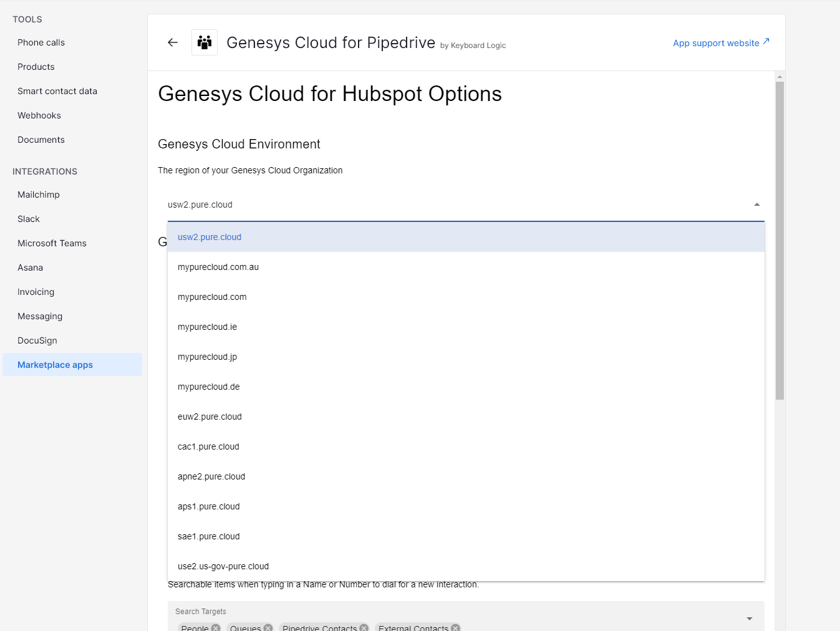
Task: Click the external-link arrow beside App support website
Action: [x=766, y=42]
